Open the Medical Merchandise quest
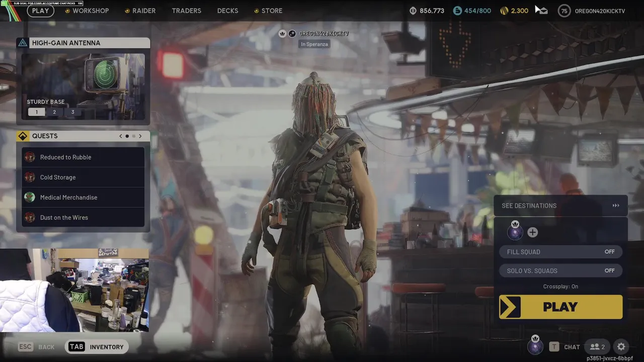Viewport: 644px width, 362px height. (x=83, y=198)
